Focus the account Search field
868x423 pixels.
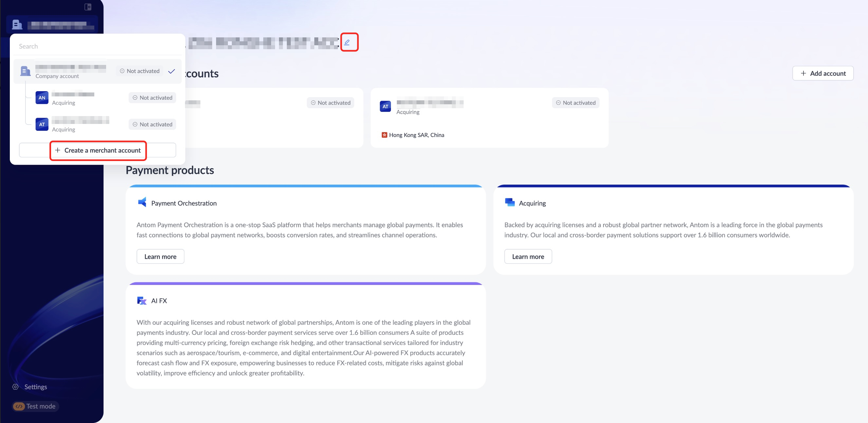click(98, 46)
